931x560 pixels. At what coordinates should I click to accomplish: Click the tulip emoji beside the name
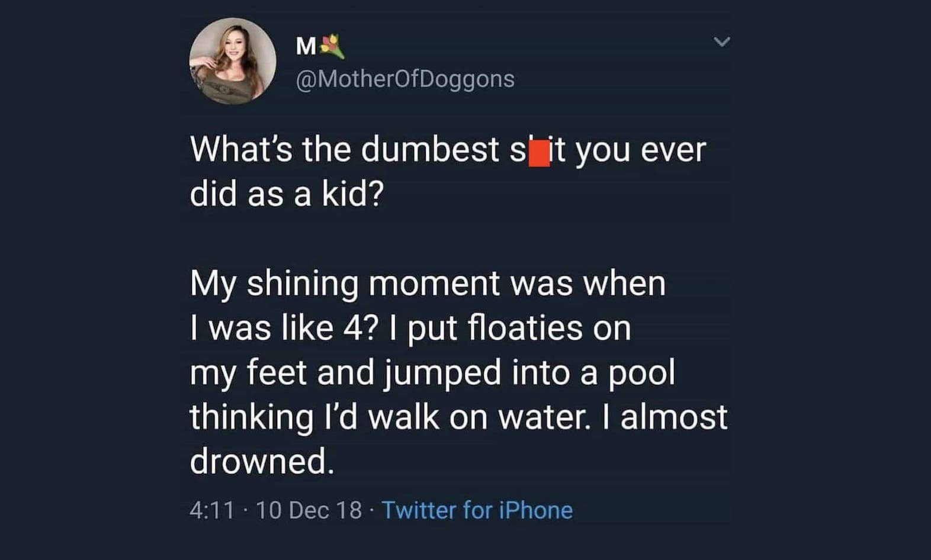(x=332, y=46)
